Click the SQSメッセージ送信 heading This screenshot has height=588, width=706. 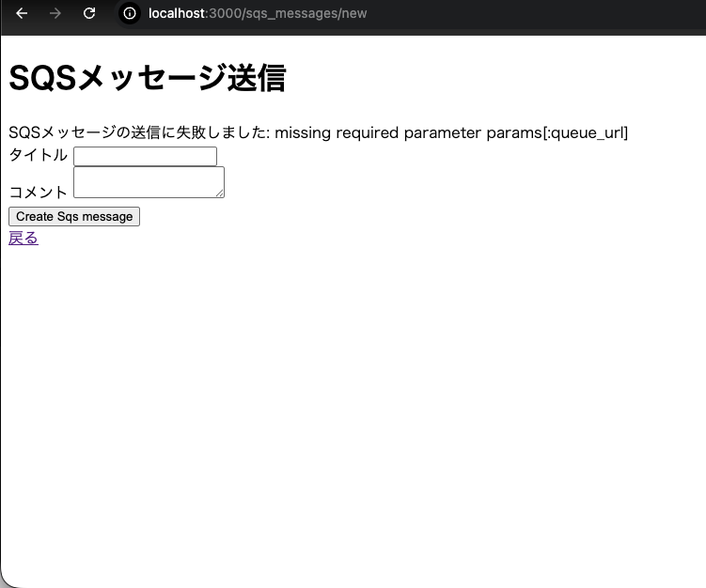[148, 78]
